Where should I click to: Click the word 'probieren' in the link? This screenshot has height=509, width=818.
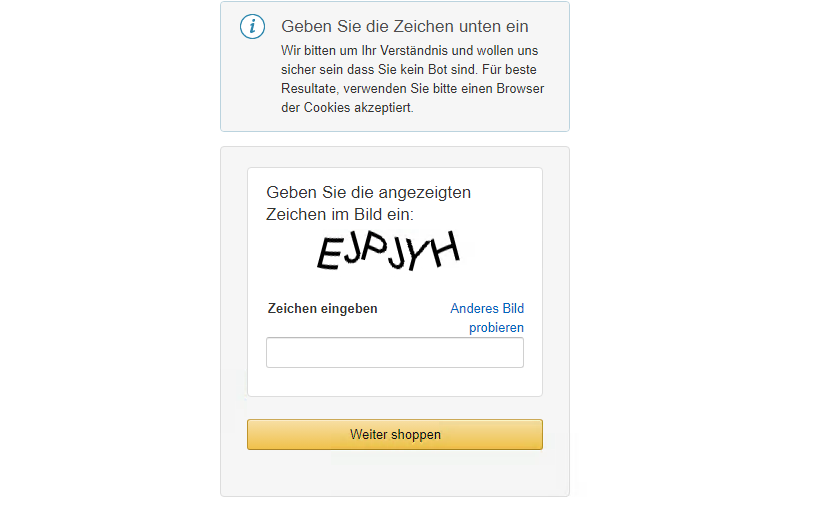(496, 328)
